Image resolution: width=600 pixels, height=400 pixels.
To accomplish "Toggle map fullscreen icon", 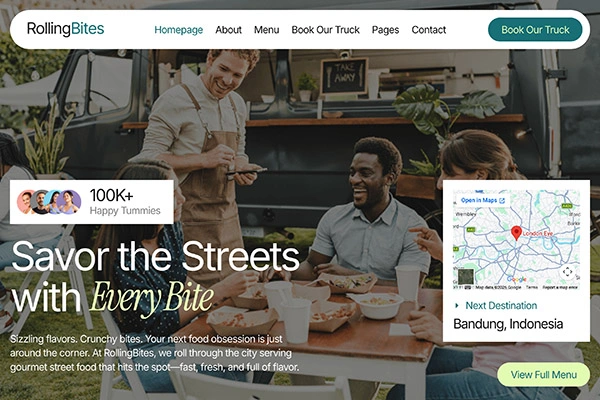I will point(567,272).
